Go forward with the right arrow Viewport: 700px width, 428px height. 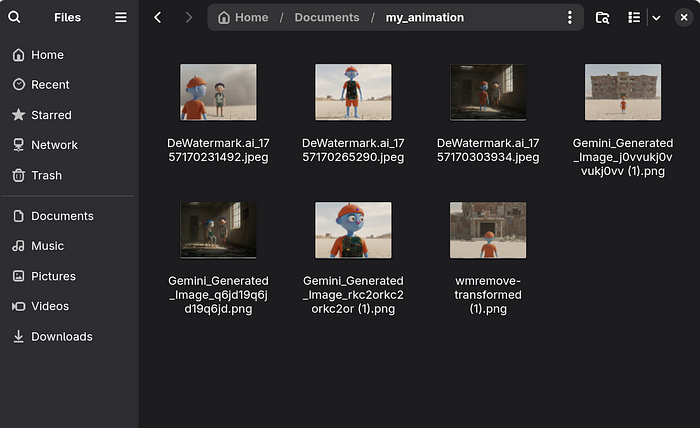pos(188,17)
